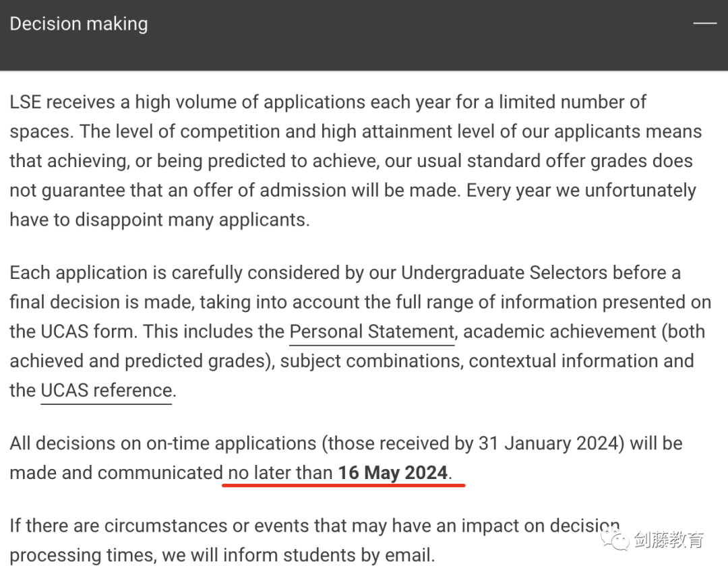Viewport: 728px width, 572px height.
Task: Follow the UCAS reference link
Action: click(x=107, y=391)
